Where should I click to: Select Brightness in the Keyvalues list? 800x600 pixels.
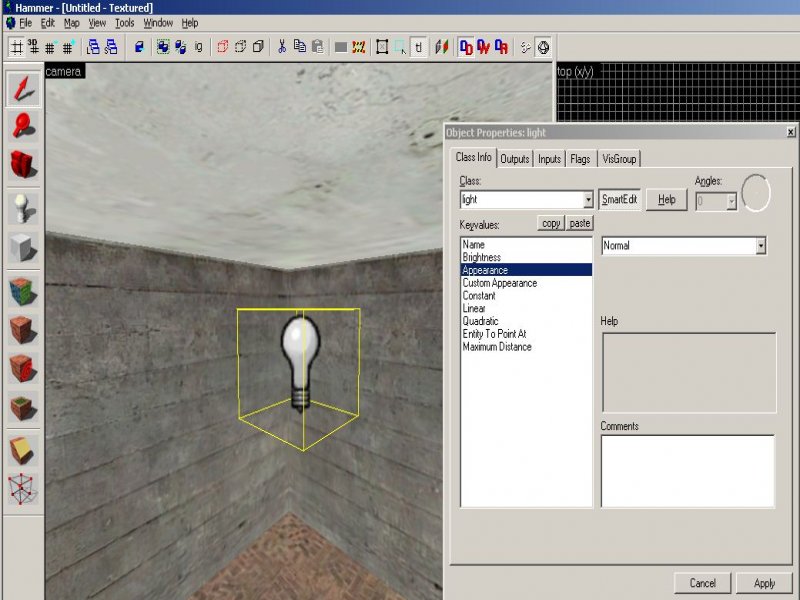[482, 257]
